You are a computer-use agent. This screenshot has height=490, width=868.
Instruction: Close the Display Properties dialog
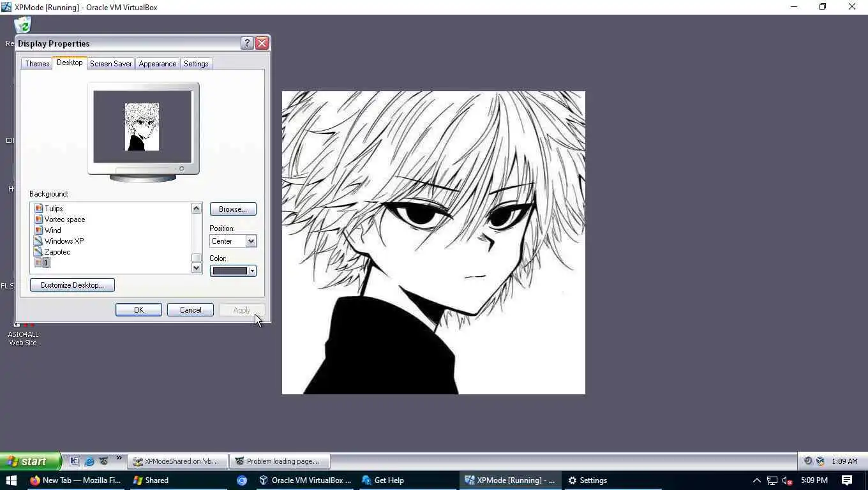[x=262, y=43]
